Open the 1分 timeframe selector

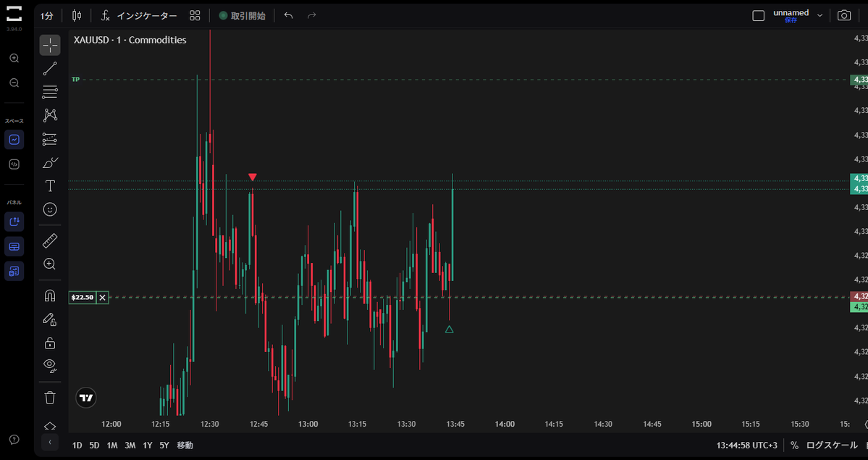pyautogui.click(x=46, y=16)
